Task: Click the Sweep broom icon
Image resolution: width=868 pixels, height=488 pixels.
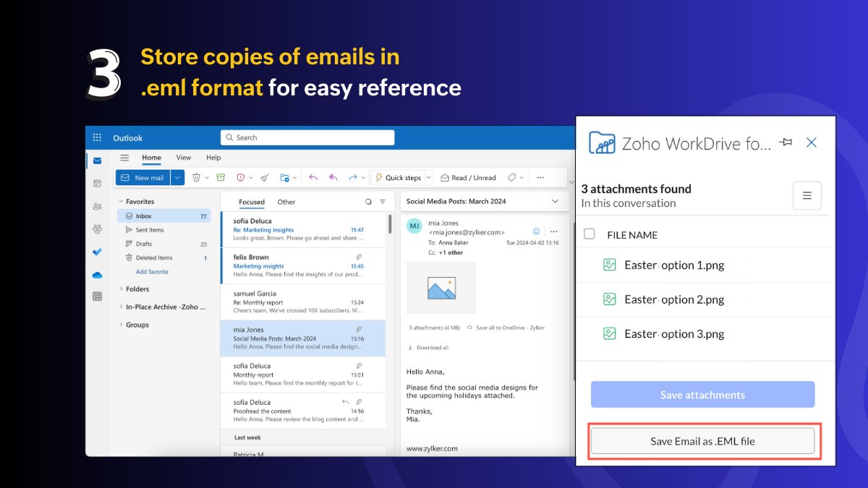Action: click(x=265, y=177)
